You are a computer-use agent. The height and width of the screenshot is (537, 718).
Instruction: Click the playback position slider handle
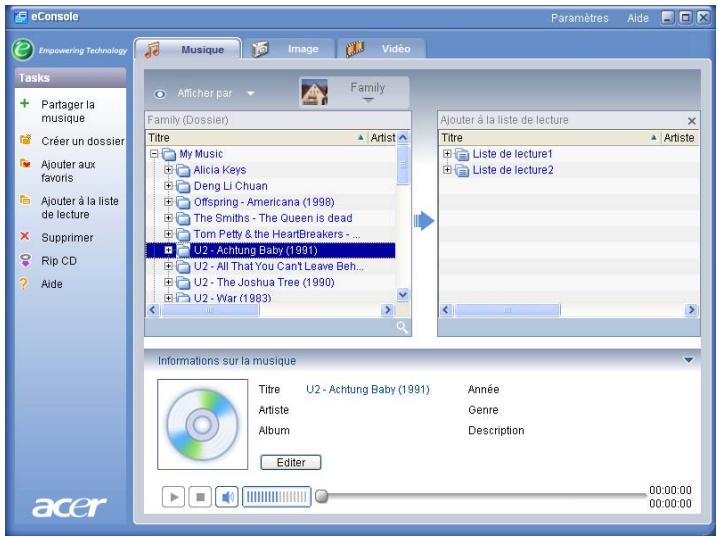click(322, 496)
